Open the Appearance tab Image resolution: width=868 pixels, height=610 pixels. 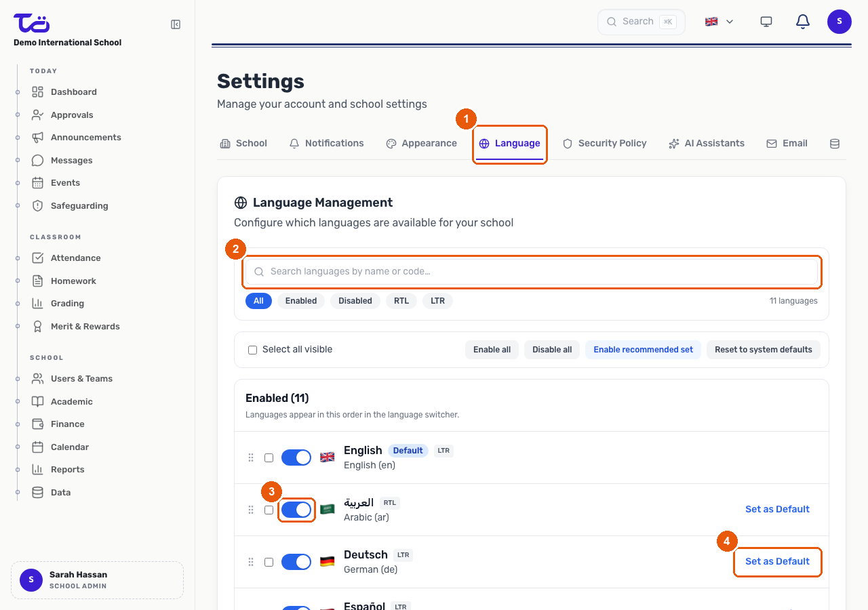[421, 144]
